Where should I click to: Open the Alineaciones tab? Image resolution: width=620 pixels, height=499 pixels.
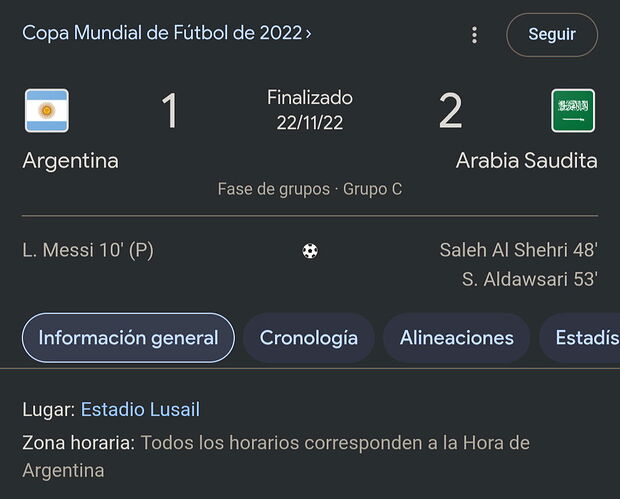pyautogui.click(x=456, y=338)
